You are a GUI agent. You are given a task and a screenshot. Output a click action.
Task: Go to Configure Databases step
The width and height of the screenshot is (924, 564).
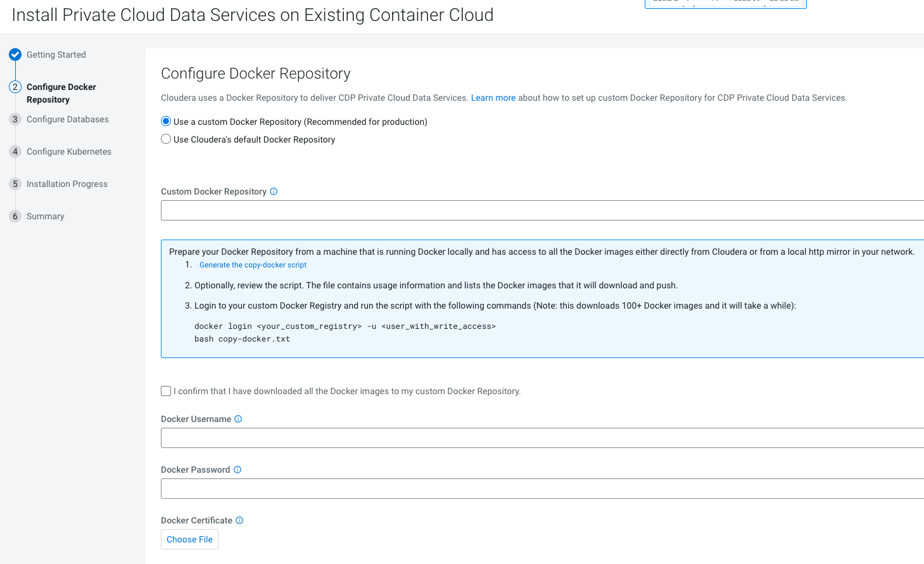pyautogui.click(x=68, y=119)
